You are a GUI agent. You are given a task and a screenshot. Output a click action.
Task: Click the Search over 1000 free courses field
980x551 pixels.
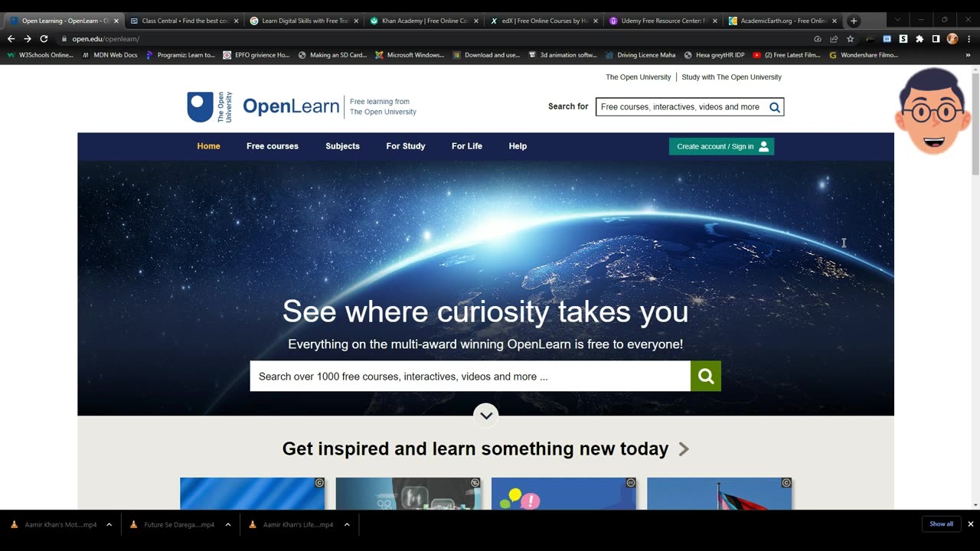(470, 376)
